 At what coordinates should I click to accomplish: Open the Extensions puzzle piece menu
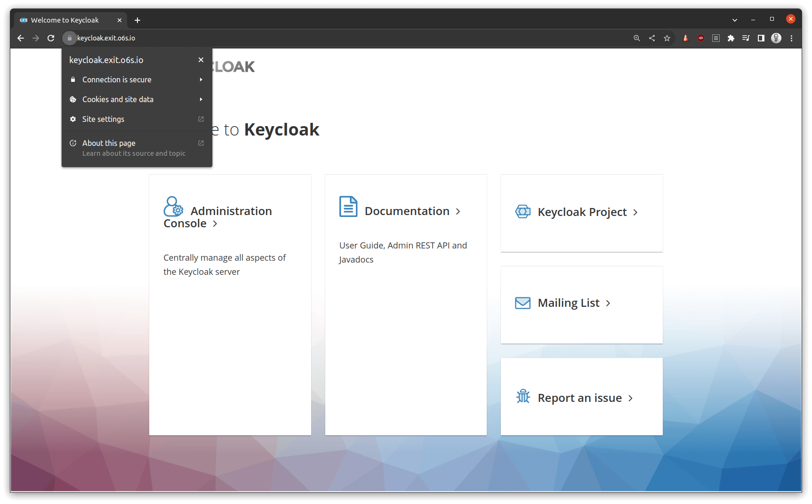point(731,38)
